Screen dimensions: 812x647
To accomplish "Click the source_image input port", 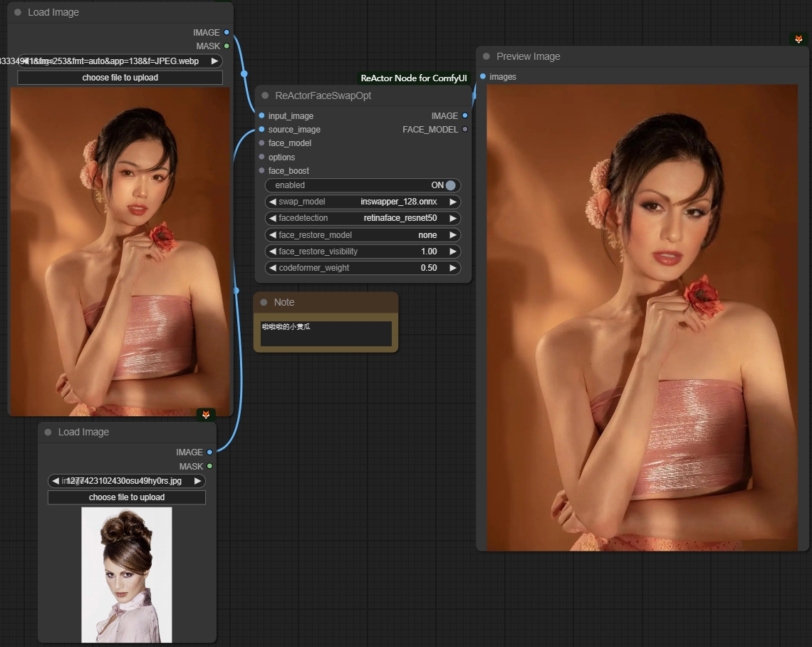I will 261,130.
